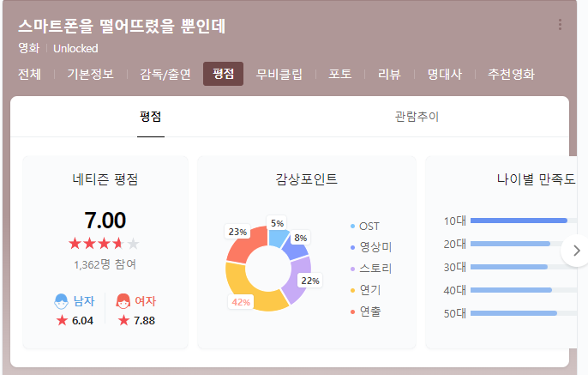Viewport: 588px width, 375px height.
Task: Open the three-dot more options menu
Action: (560, 25)
